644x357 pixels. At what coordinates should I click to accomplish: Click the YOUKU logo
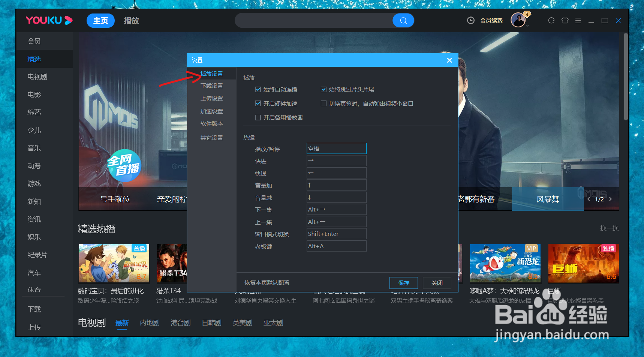[x=49, y=20]
